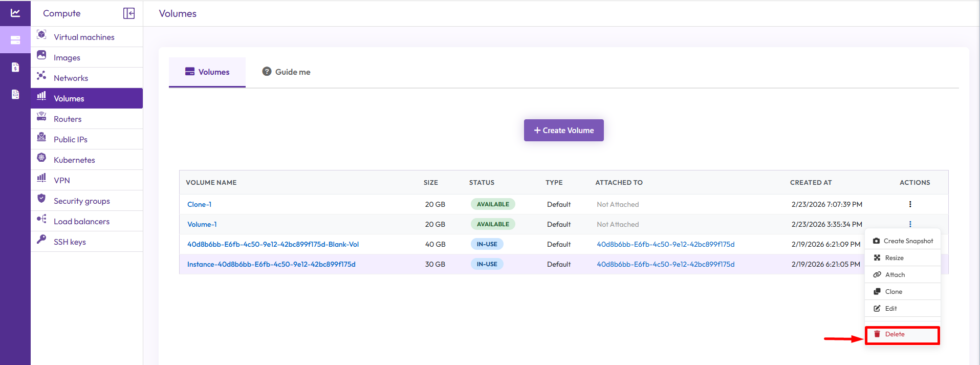Open the analytics chart icon in left rail
This screenshot has width=980, height=365.
point(15,13)
